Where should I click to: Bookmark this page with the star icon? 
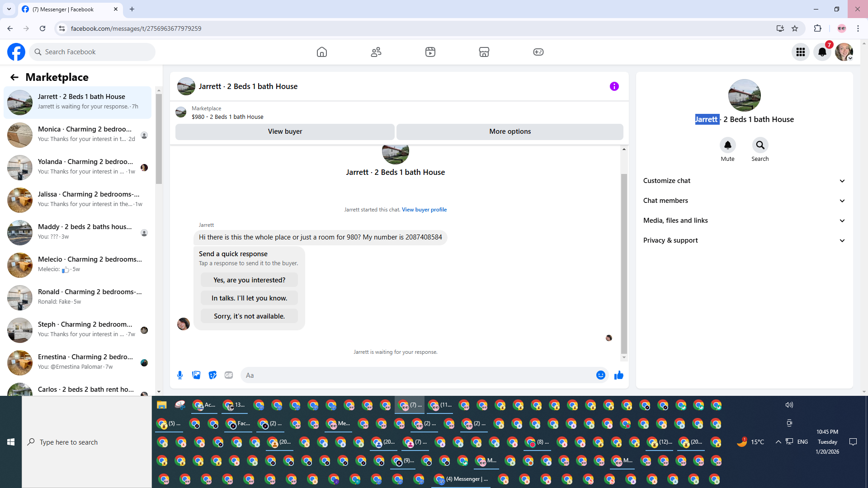coord(795,28)
